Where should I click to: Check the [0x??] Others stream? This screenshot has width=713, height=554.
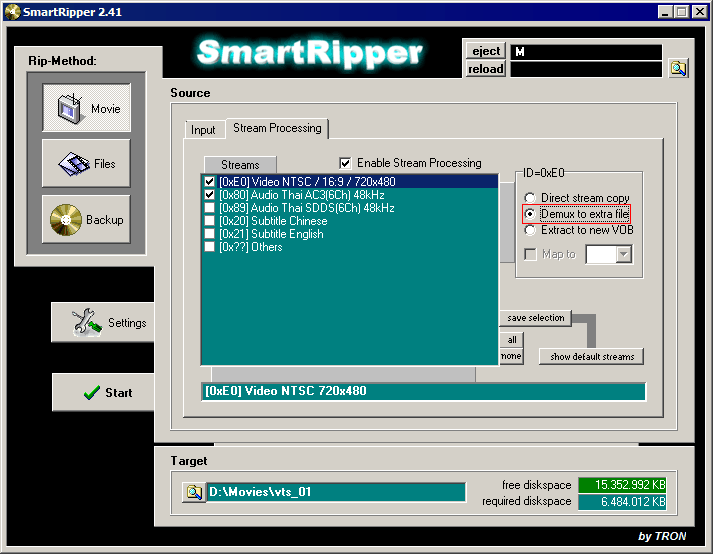point(210,247)
